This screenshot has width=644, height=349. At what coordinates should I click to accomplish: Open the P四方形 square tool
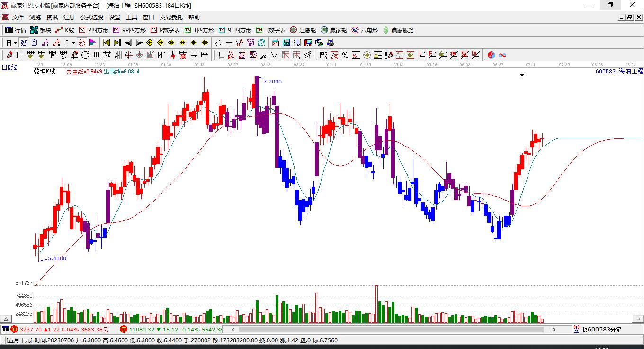coord(93,30)
